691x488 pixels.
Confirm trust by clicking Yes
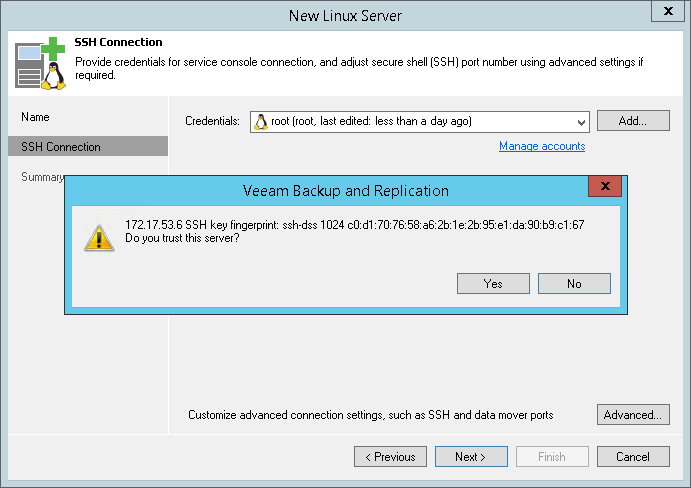click(493, 283)
